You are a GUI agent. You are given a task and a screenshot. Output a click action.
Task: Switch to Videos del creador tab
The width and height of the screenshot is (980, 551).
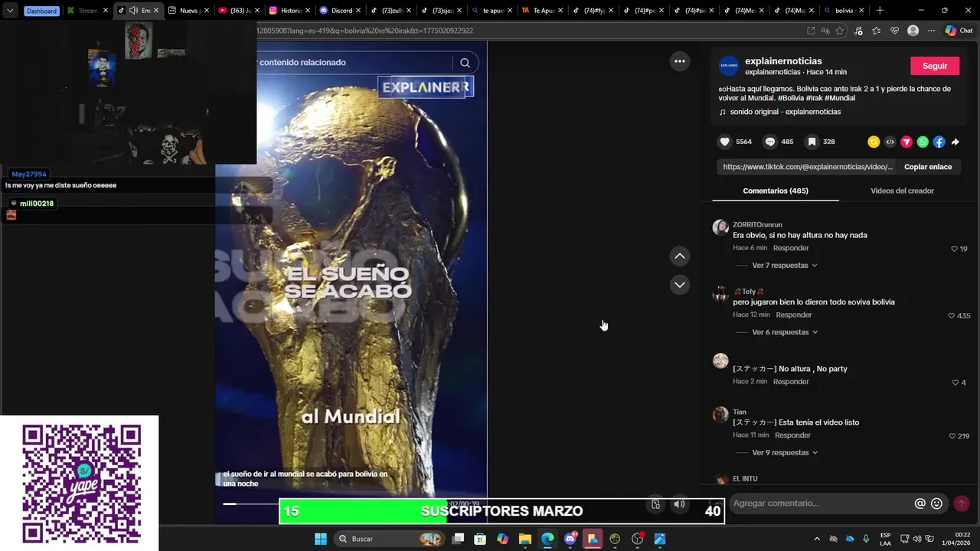[x=902, y=191]
